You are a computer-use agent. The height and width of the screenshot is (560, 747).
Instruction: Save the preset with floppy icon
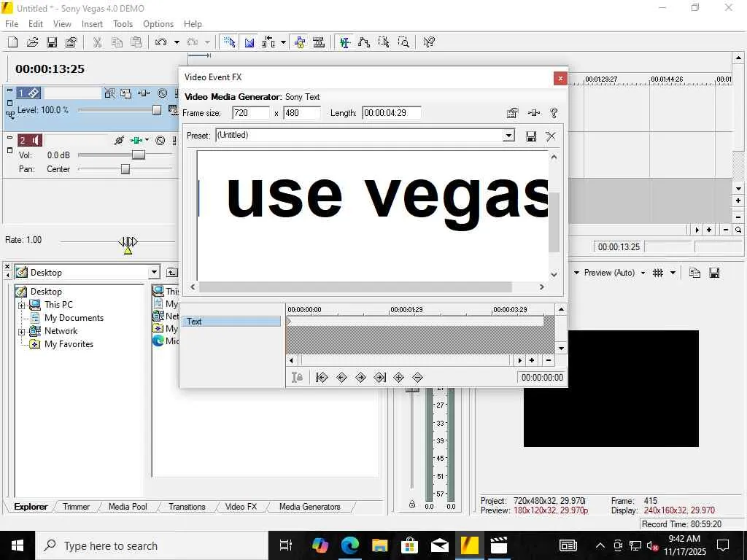point(531,136)
